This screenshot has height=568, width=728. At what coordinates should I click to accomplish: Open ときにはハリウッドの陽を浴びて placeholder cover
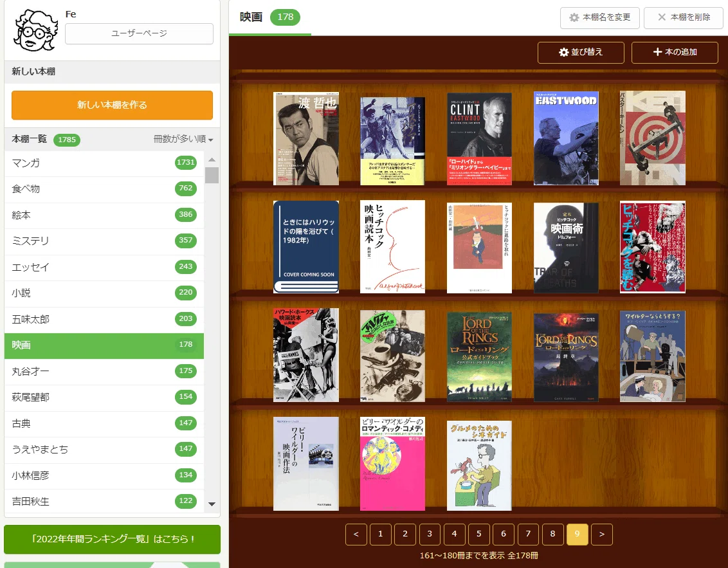306,246
